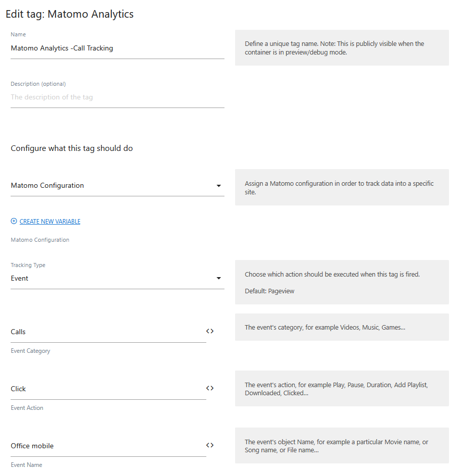Open variable picker for Event Action
The image size is (455, 476).
click(x=210, y=388)
